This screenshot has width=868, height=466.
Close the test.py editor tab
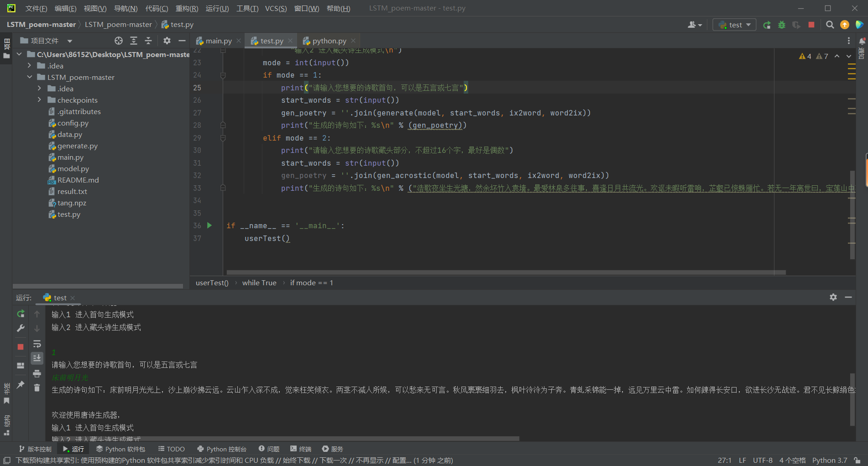pyautogui.click(x=290, y=41)
